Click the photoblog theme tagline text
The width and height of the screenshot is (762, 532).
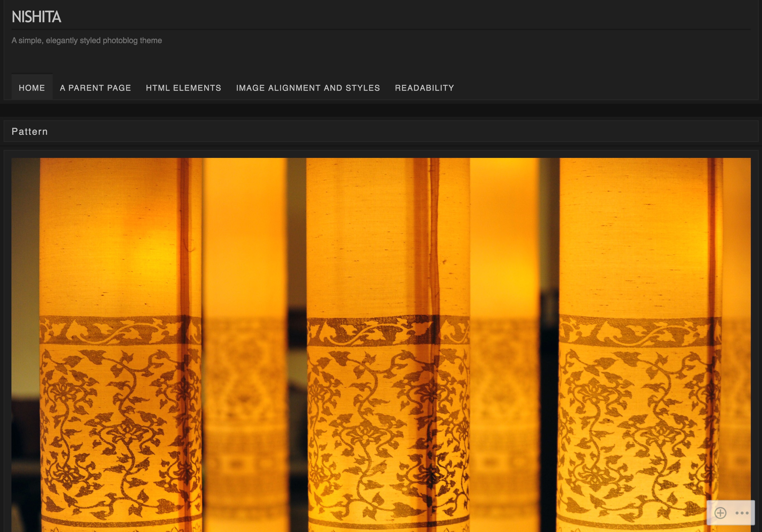86,40
